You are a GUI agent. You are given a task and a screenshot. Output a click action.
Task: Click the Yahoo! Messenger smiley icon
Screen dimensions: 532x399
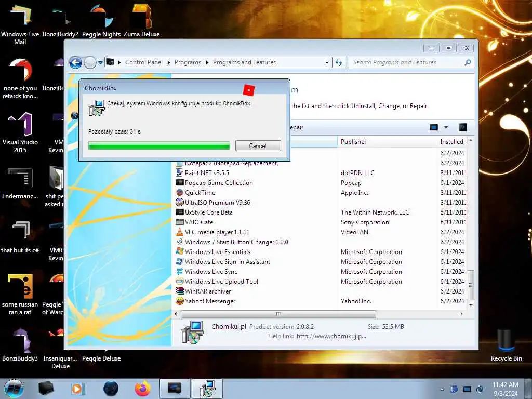click(179, 301)
